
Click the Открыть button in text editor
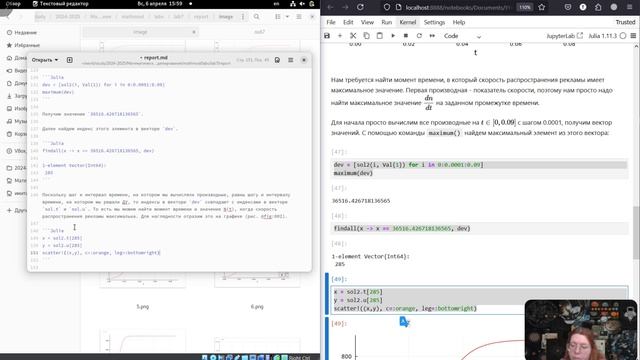(42, 60)
